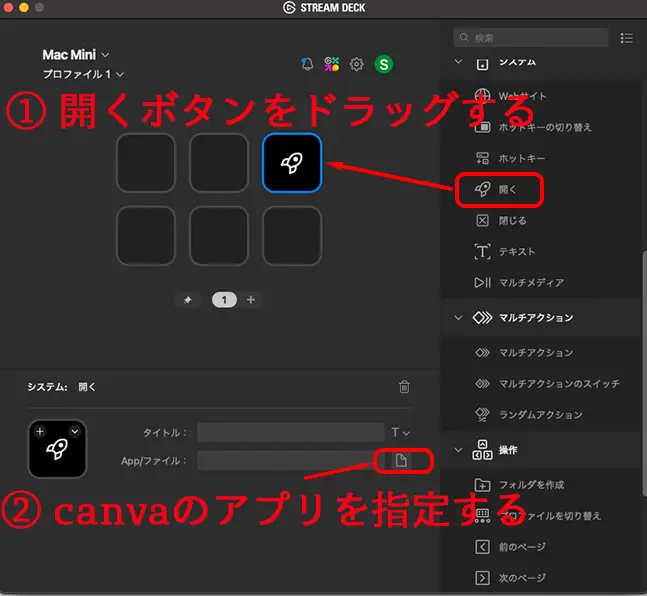Screen dimensions: 647x596
Task: Select the ホットキー action icon
Action: click(x=482, y=158)
